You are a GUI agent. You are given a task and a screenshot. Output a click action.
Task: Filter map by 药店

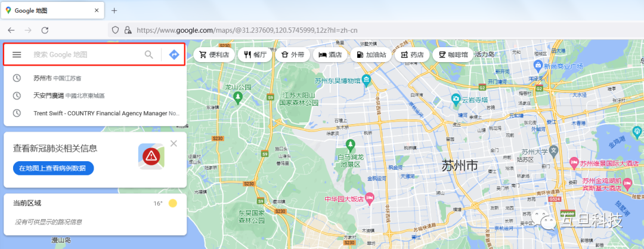click(412, 55)
